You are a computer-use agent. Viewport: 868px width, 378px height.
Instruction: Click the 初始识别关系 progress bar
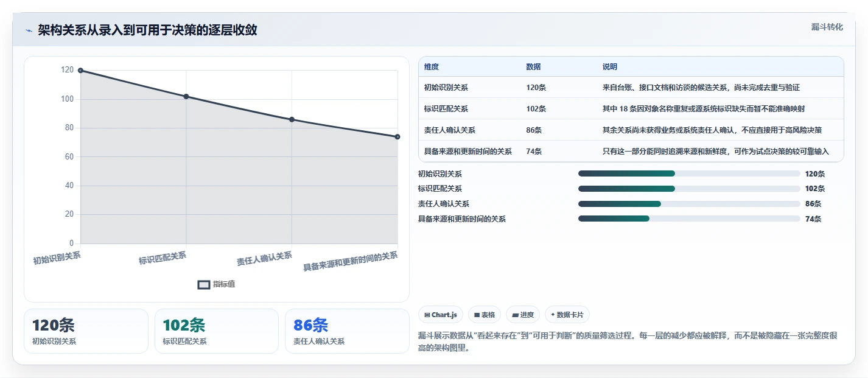click(689, 173)
